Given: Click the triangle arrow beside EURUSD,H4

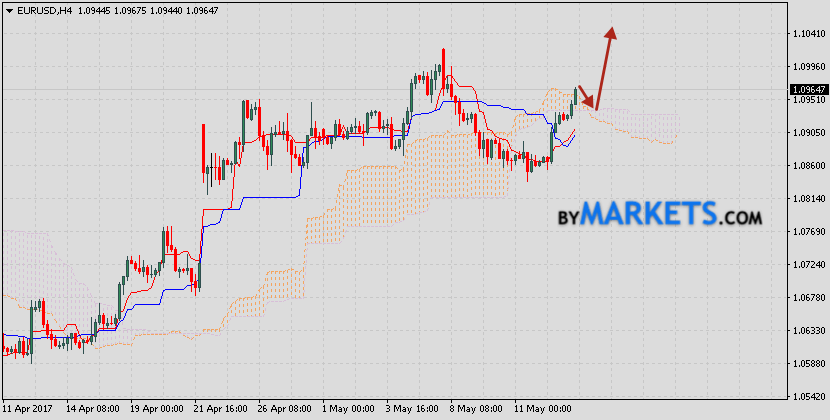Looking at the screenshot, I should 8,11.
